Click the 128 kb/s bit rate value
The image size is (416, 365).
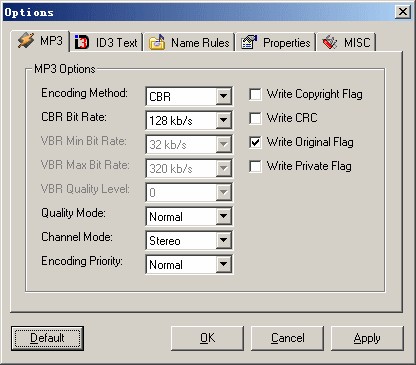click(x=171, y=121)
